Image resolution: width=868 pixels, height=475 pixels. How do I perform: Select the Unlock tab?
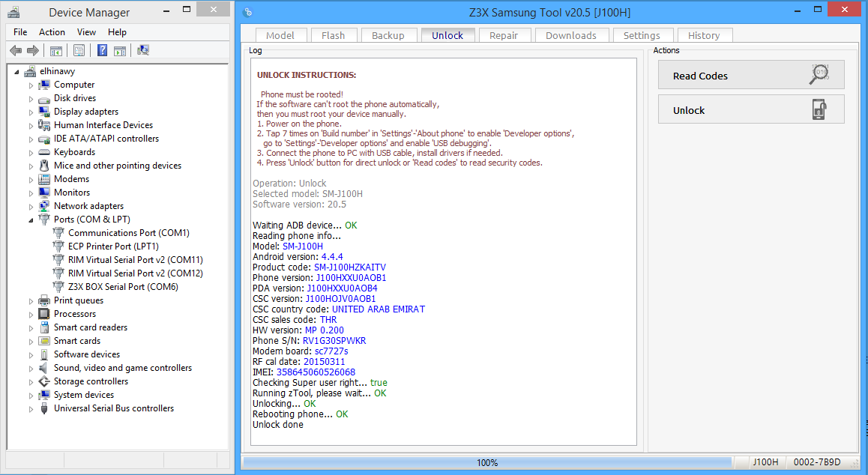pos(447,35)
